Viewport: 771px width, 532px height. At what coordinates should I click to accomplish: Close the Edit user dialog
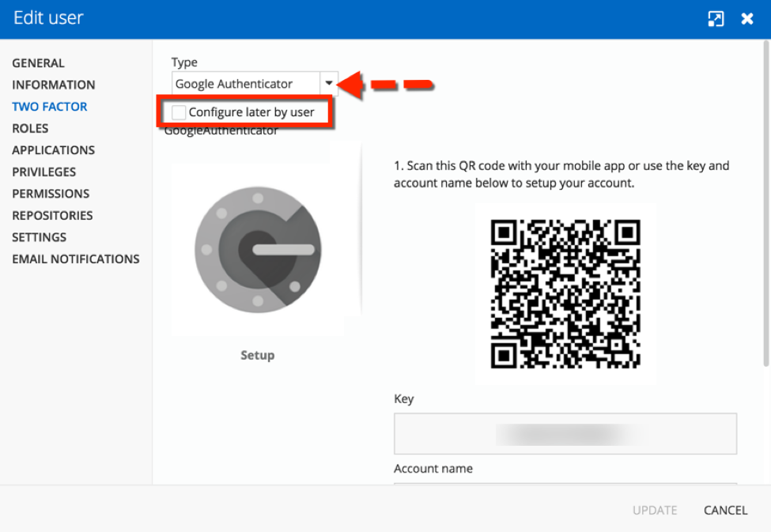pos(746,19)
